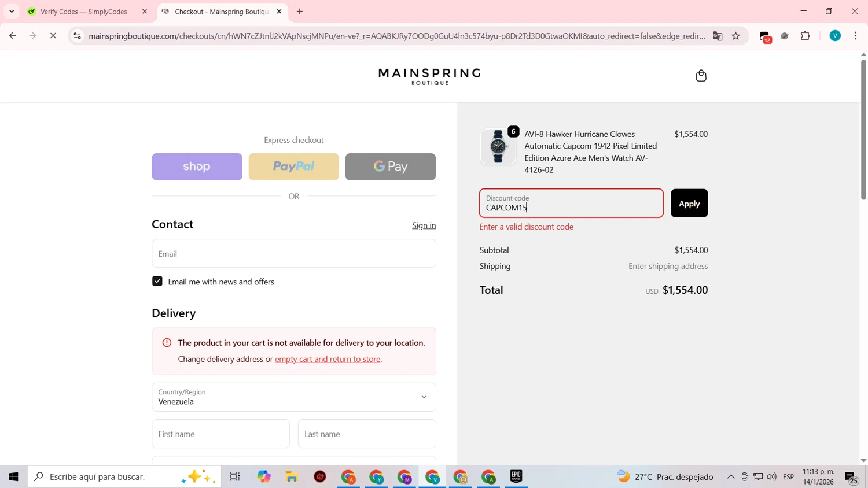Open the extension with red 12 badge
This screenshot has height=488, width=868.
[765, 36]
